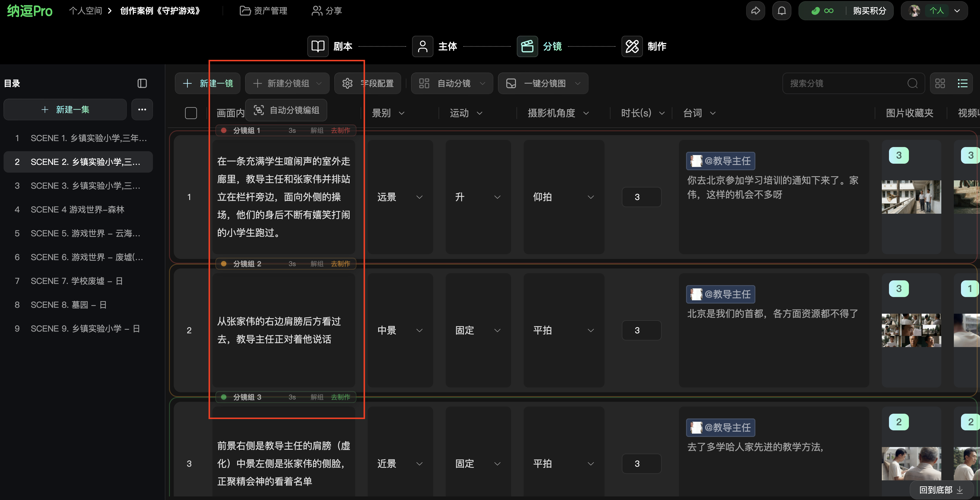
Task: Open 分享 people icon
Action: click(317, 11)
